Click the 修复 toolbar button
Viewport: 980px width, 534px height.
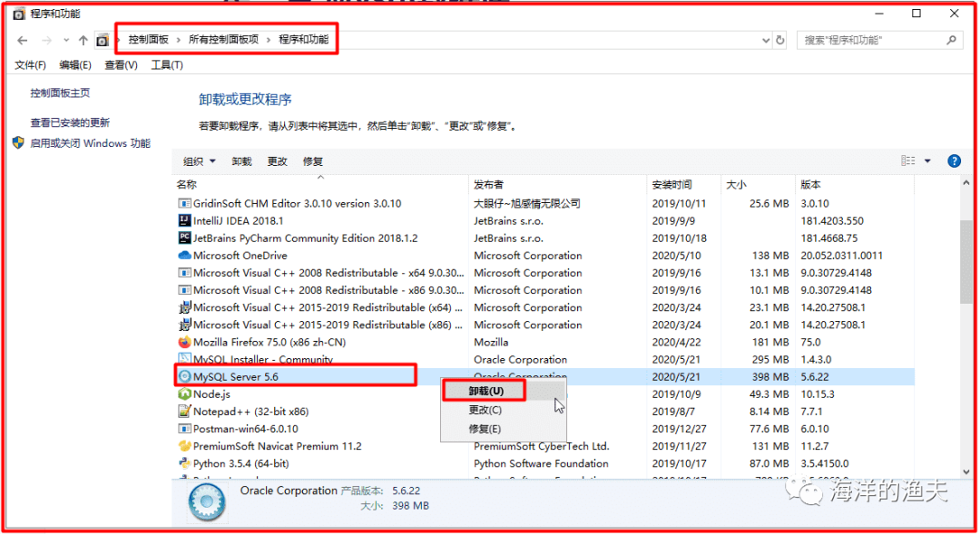point(312,161)
